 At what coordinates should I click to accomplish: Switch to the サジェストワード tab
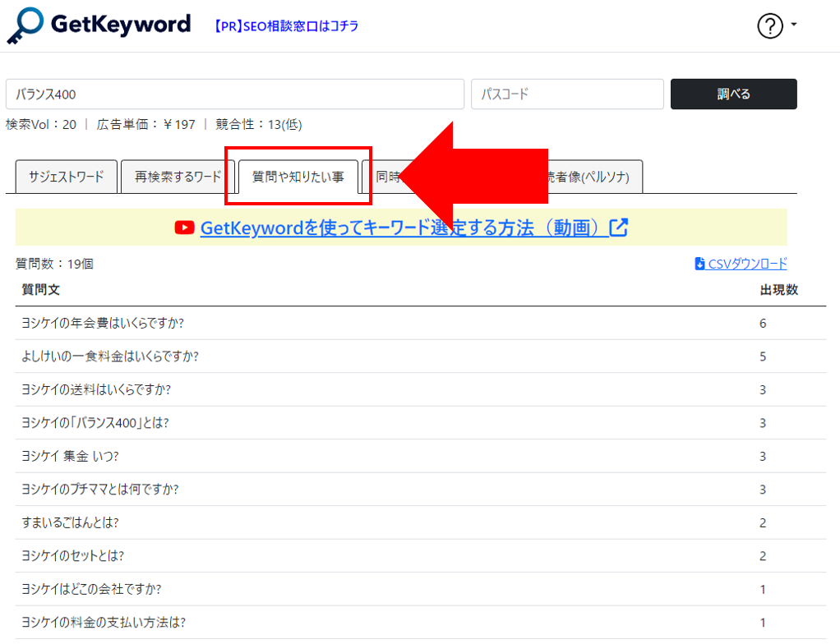(x=67, y=177)
